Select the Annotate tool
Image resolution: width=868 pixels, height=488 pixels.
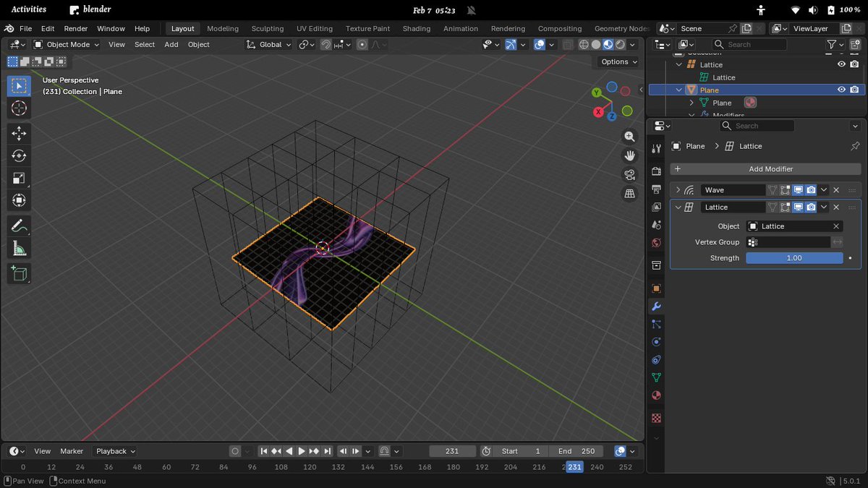pyautogui.click(x=20, y=226)
